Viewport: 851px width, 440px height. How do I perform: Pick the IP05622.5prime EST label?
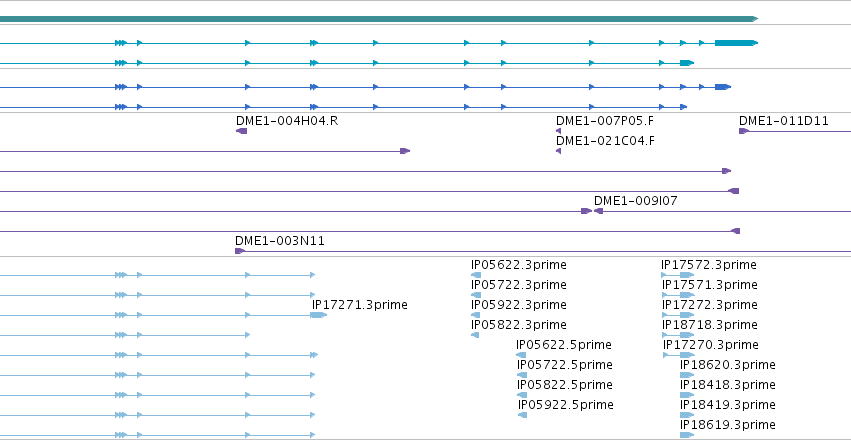(564, 345)
